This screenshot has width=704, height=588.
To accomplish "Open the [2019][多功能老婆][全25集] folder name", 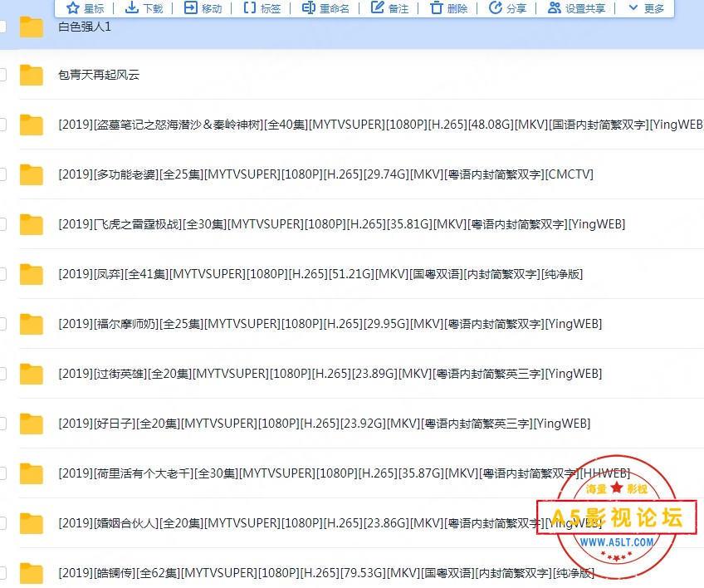I will 326,174.
